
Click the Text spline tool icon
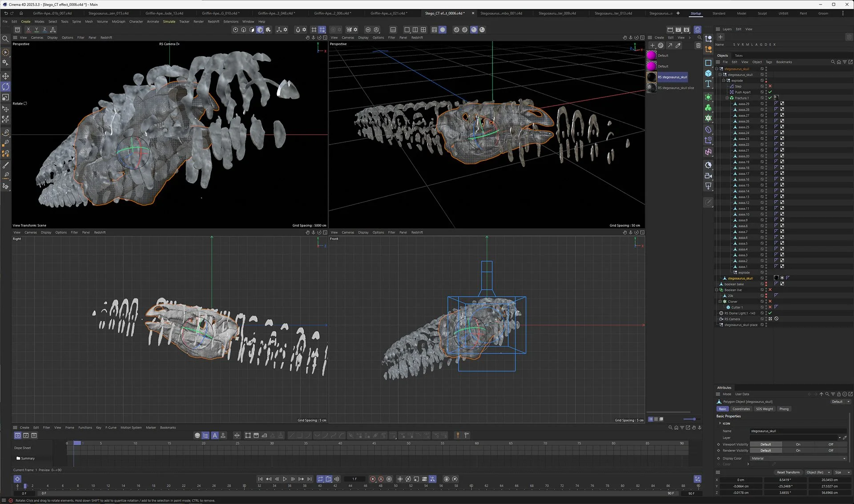pos(709,84)
